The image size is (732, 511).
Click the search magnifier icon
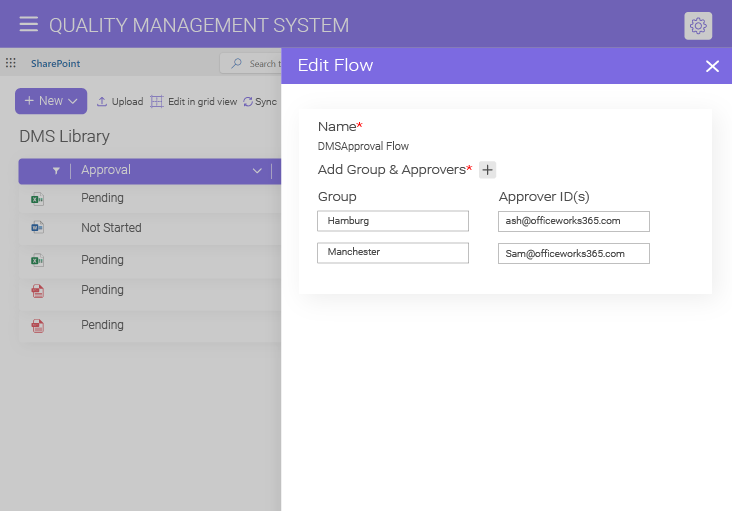pos(237,63)
